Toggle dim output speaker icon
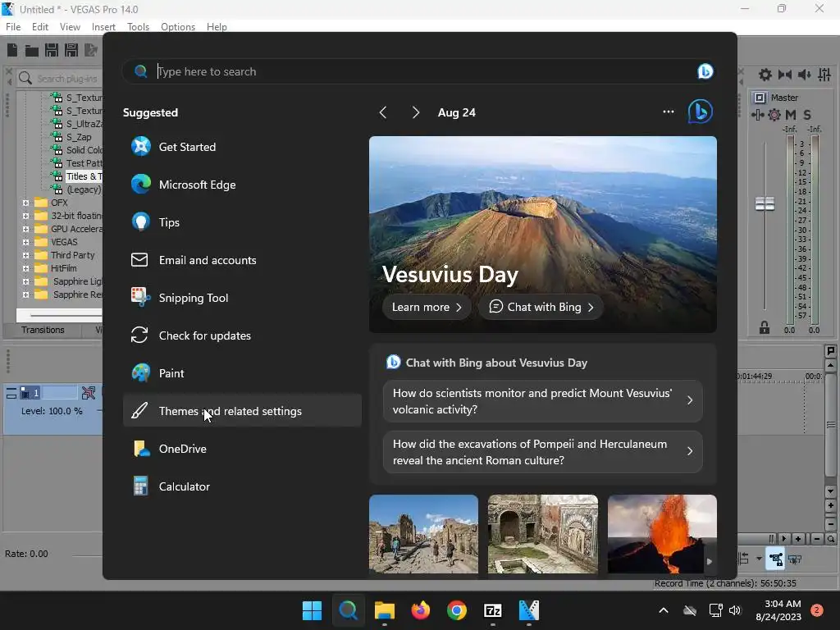This screenshot has height=630, width=840. 804,75
